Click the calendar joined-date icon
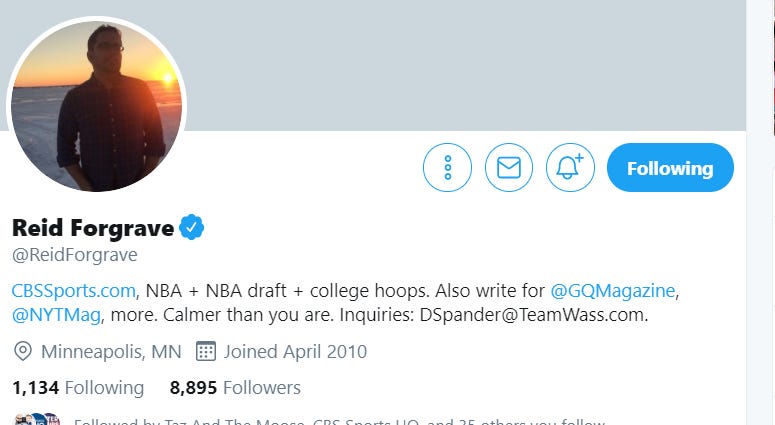The image size is (775, 425). (x=206, y=351)
